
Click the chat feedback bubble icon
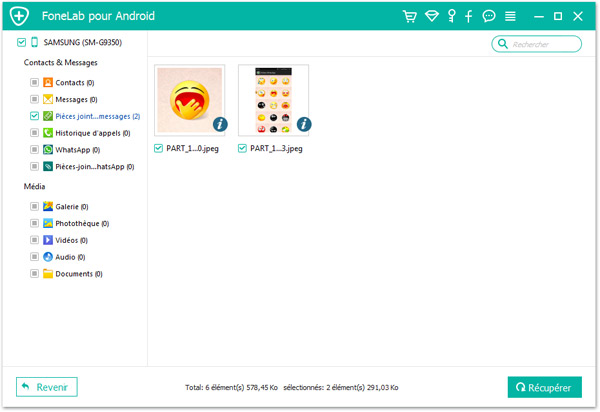488,17
